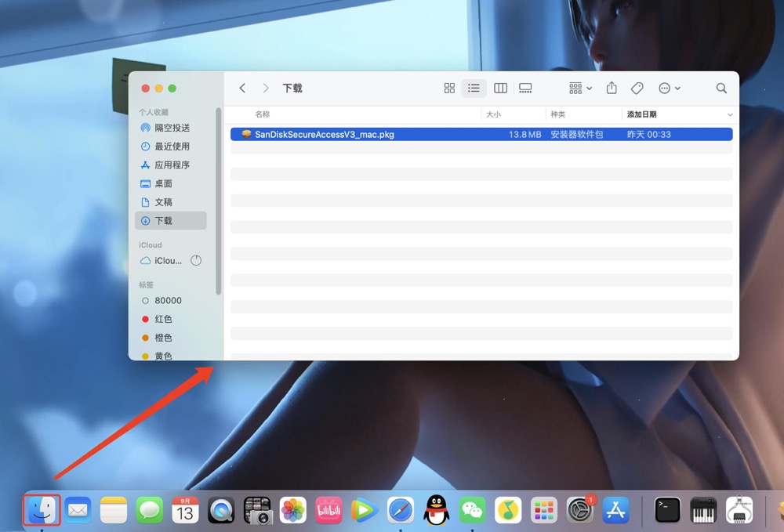Toggle list view in the toolbar
This screenshot has height=532, width=784.
474,89
